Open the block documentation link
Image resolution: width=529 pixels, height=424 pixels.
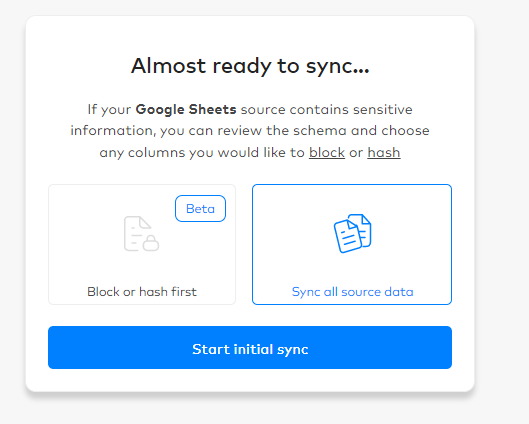pyautogui.click(x=327, y=152)
